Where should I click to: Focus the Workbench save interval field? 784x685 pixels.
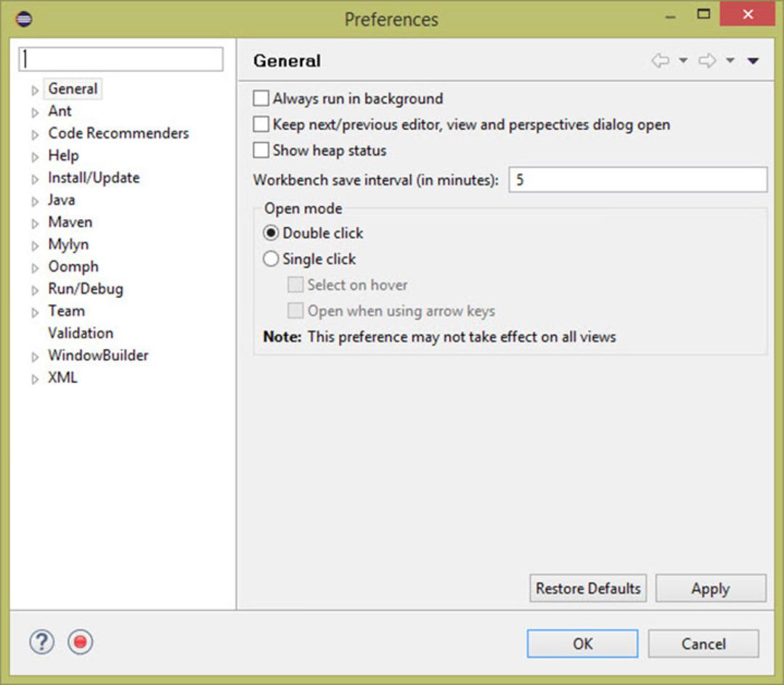pos(638,180)
